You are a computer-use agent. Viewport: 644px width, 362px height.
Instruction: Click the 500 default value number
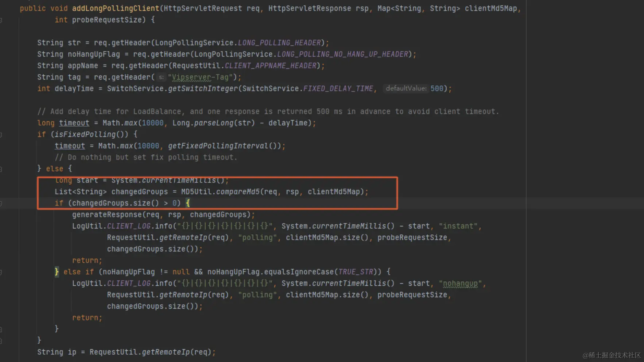point(437,89)
